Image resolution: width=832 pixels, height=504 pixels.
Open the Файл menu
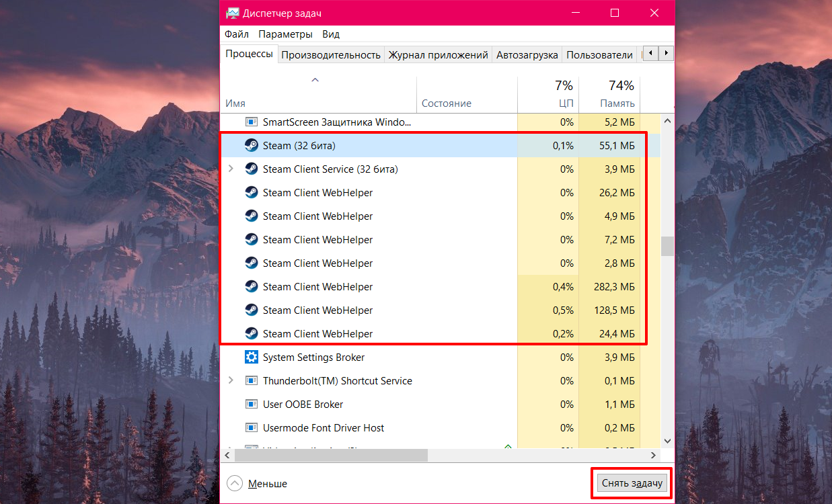237,34
